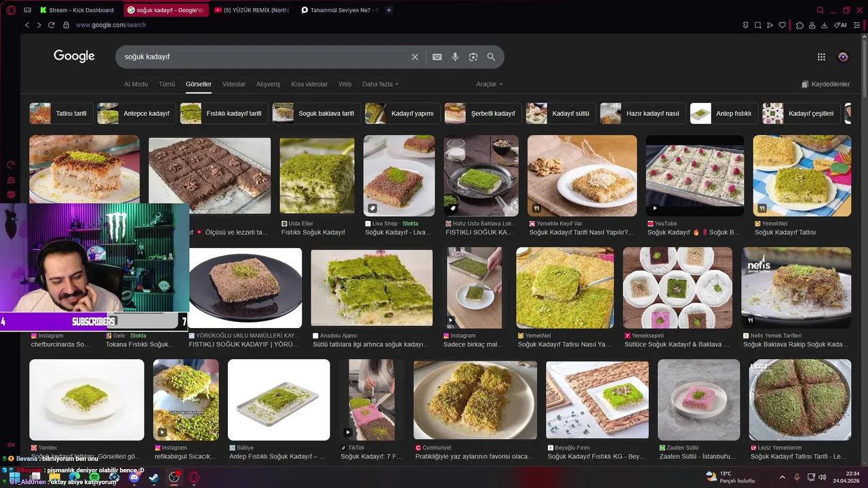Open the downloads icon in browser toolbar
The height and width of the screenshot is (488, 868).
(824, 25)
